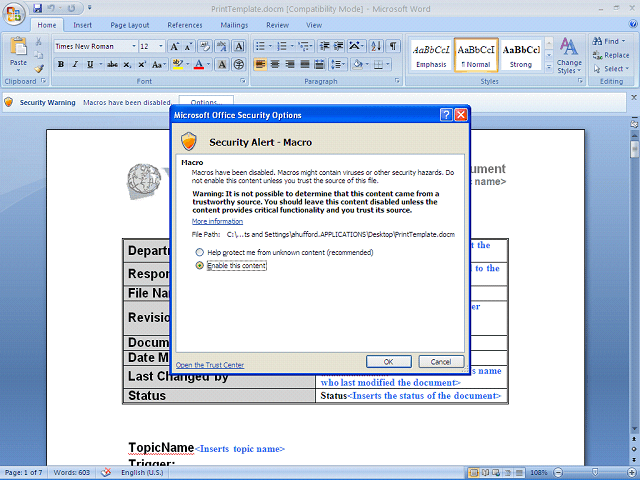Viewport: 640px width, 480px height.
Task: Expand the Styles gallery more arrow
Action: pyautogui.click(x=549, y=66)
